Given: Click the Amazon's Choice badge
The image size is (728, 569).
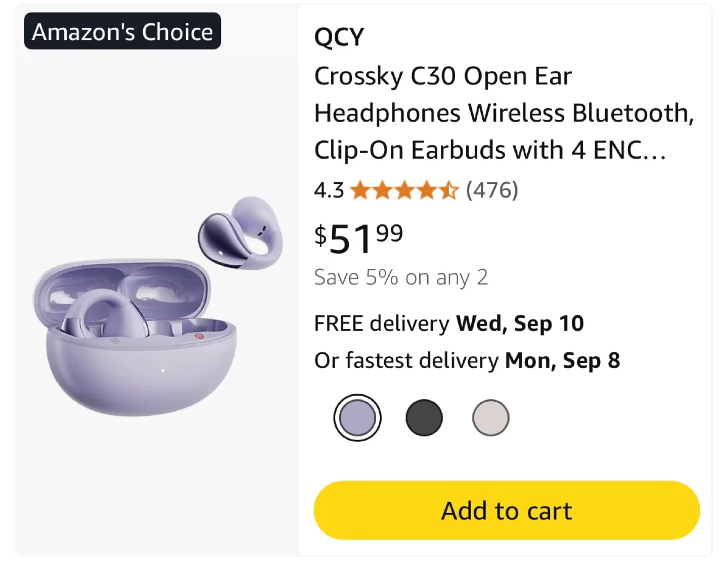Looking at the screenshot, I should pyautogui.click(x=122, y=31).
